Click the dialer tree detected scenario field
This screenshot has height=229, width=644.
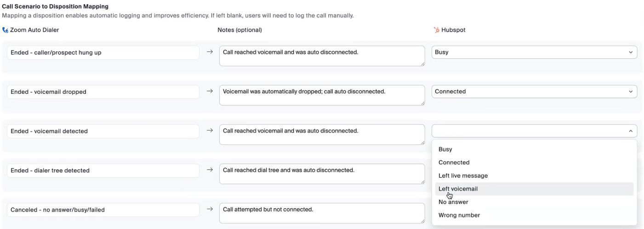point(103,170)
